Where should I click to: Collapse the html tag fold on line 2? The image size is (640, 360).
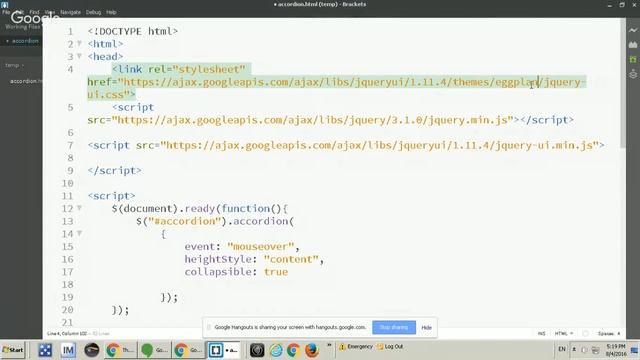80,43
